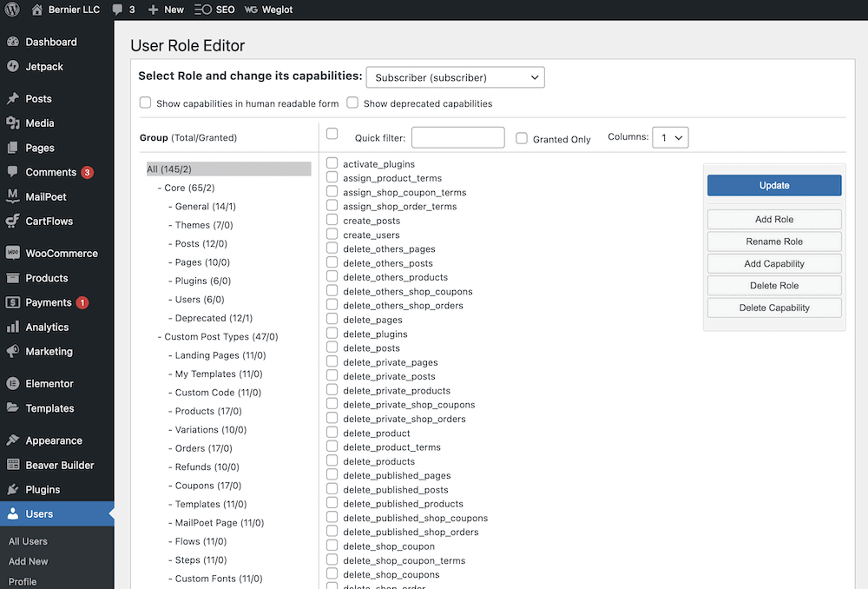Viewport: 868px width, 589px height.
Task: Click the Dashboard gauge icon
Action: [x=13, y=42]
